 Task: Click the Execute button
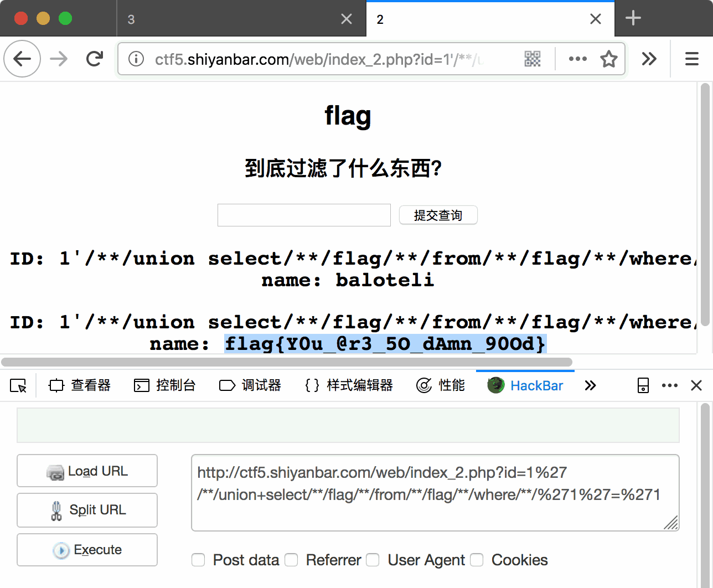[x=87, y=550]
